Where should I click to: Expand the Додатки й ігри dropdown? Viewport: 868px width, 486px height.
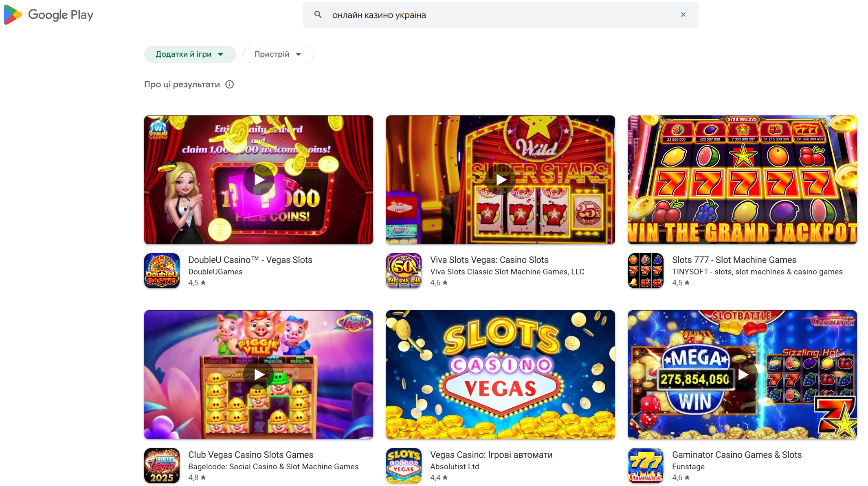190,54
